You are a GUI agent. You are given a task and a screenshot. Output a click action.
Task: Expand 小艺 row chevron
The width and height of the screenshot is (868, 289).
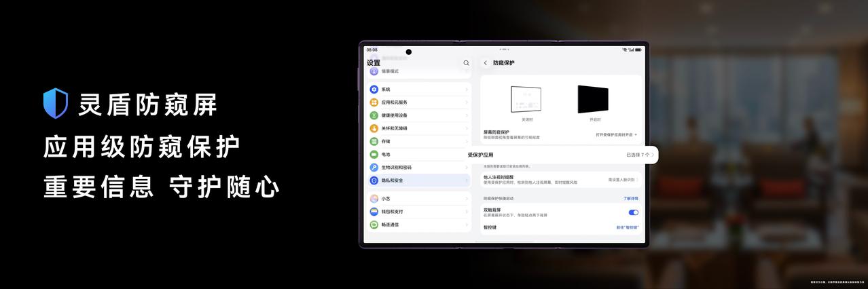pos(467,199)
